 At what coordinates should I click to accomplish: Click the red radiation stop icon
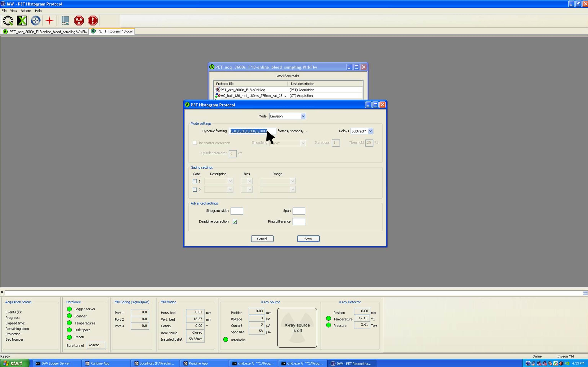click(79, 21)
